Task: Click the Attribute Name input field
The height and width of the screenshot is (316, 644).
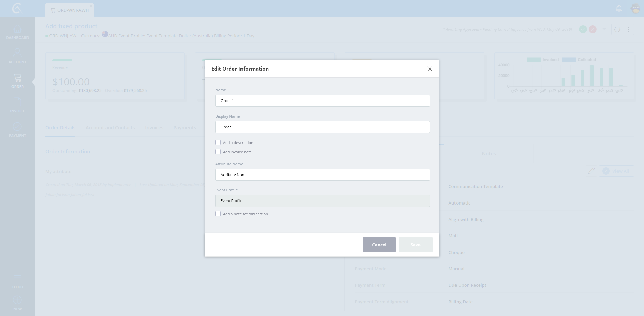Action: click(322, 175)
